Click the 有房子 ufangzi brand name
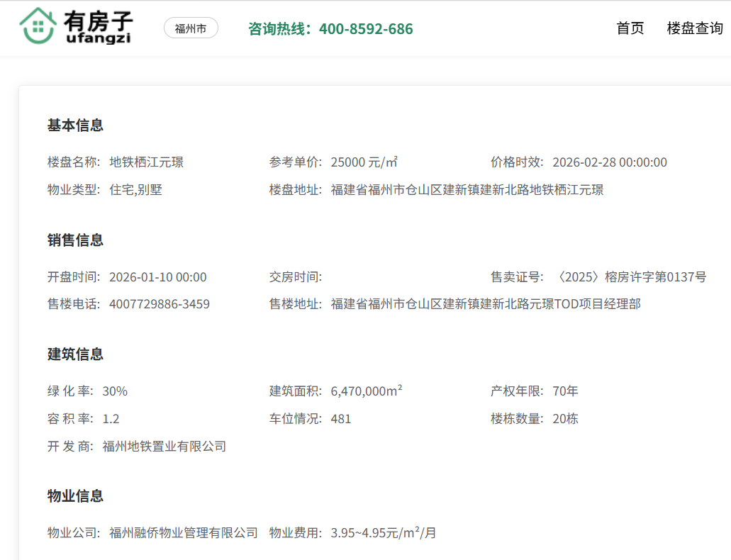731x560 pixels. coord(99,27)
